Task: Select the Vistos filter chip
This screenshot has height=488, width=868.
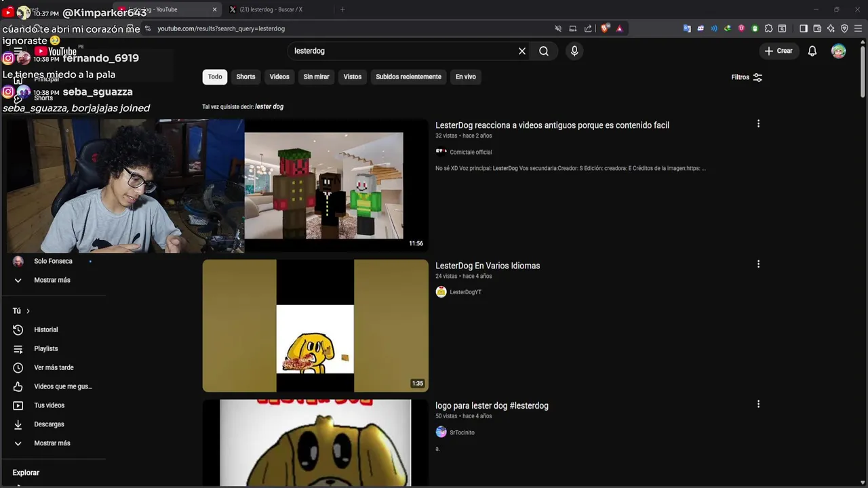Action: 353,77
